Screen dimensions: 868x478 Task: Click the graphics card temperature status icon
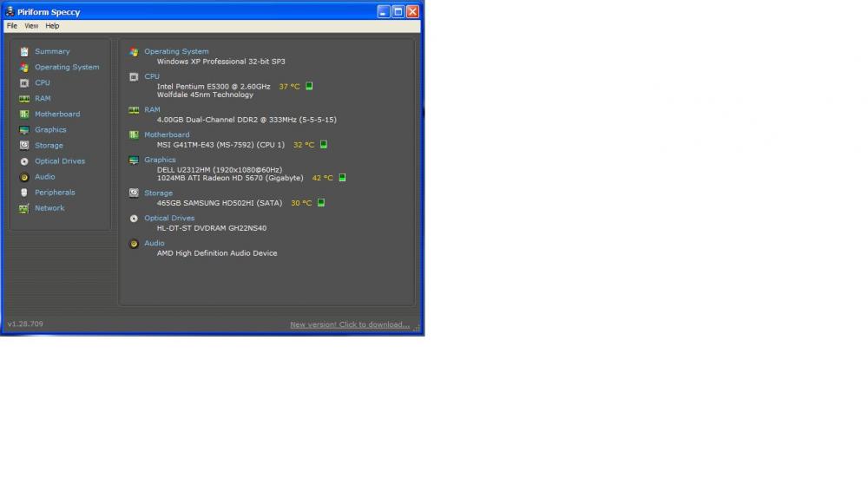342,178
